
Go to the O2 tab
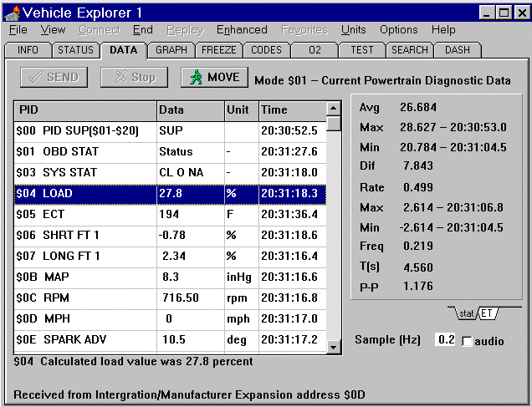tap(315, 50)
